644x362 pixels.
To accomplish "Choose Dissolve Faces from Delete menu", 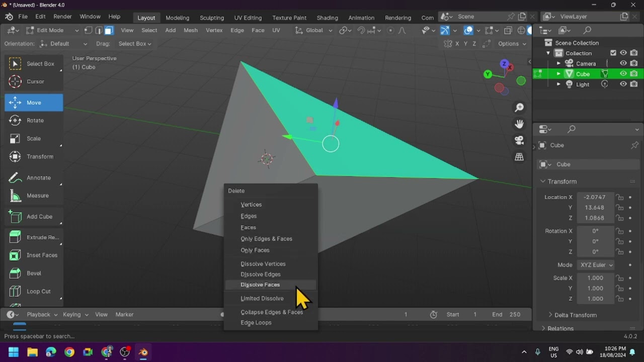I will coord(271,285).
